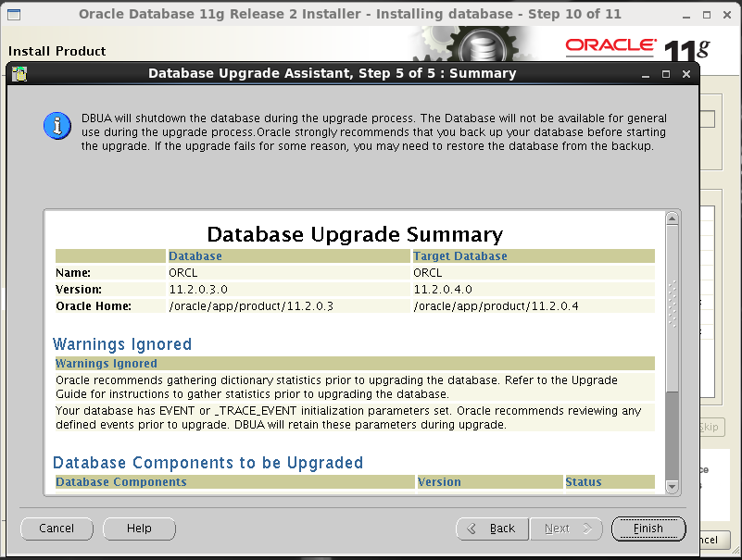The image size is (742, 560).
Task: Click the Skip button in Installer window
Action: tap(711, 427)
